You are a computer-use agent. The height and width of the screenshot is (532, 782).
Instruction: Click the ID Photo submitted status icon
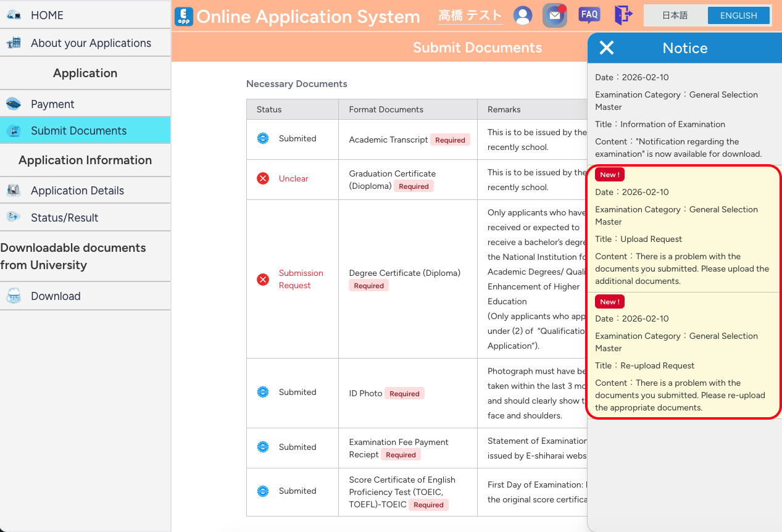pos(263,392)
